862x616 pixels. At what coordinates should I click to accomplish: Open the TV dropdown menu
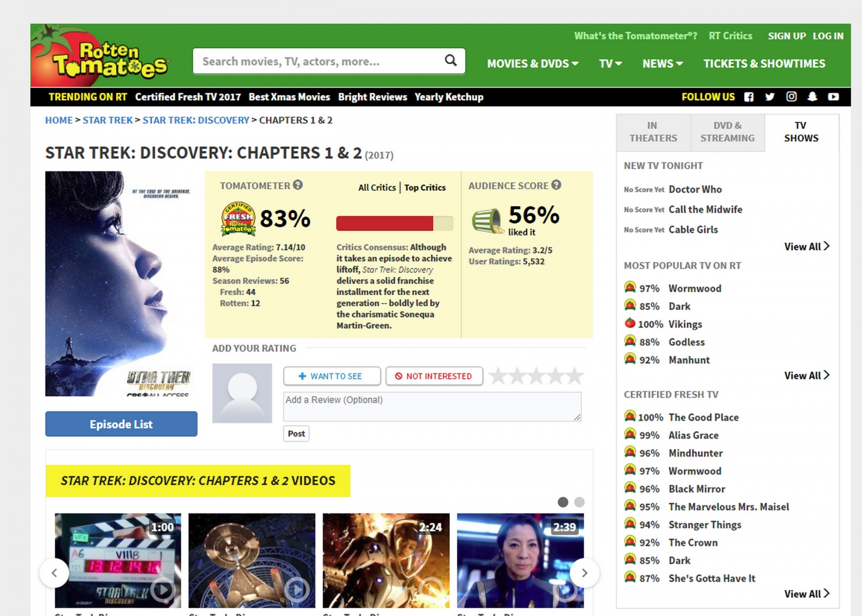[x=610, y=64]
